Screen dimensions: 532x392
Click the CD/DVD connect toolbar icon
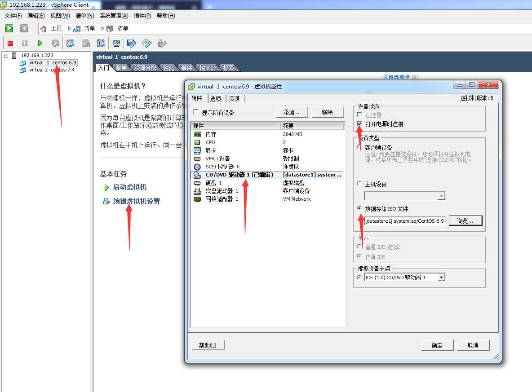[x=147, y=44]
